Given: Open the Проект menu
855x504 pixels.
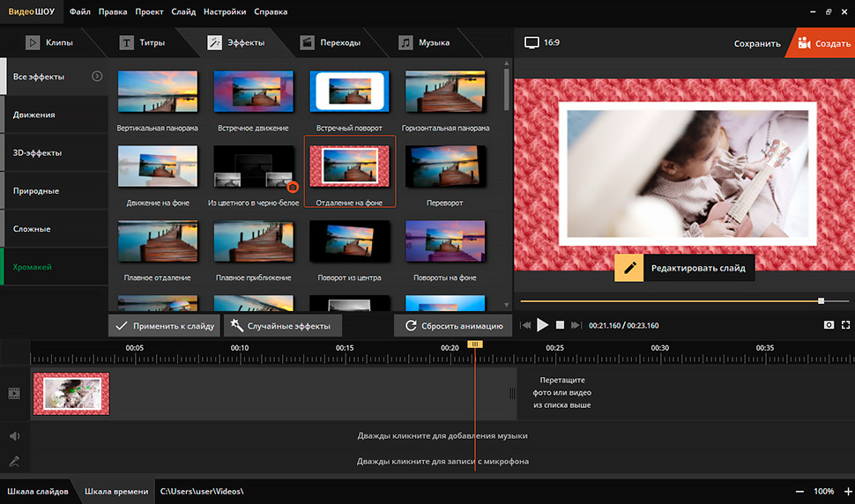Looking at the screenshot, I should (151, 12).
